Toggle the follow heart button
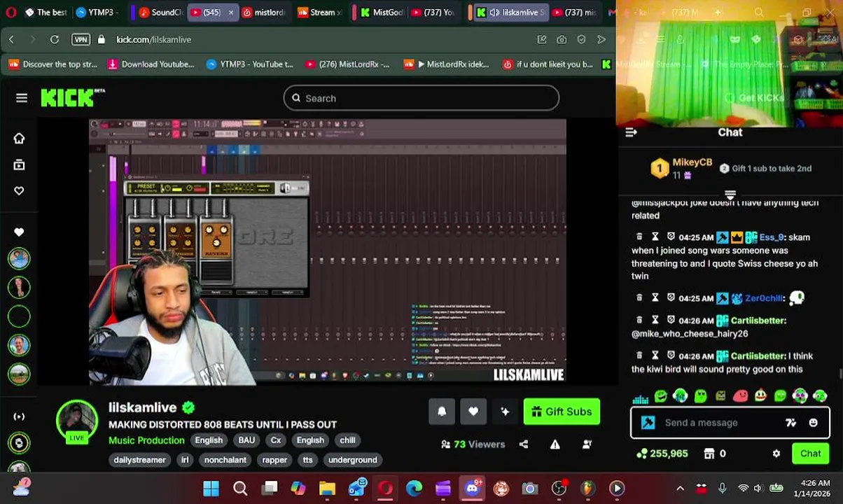 (473, 412)
